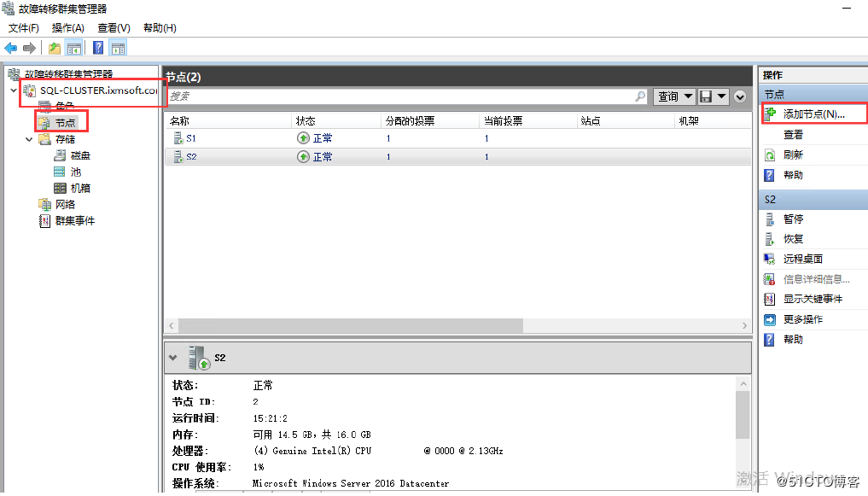The width and height of the screenshot is (868, 496).
Task: Click the S2 server icon in the details pane
Action: [x=199, y=358]
